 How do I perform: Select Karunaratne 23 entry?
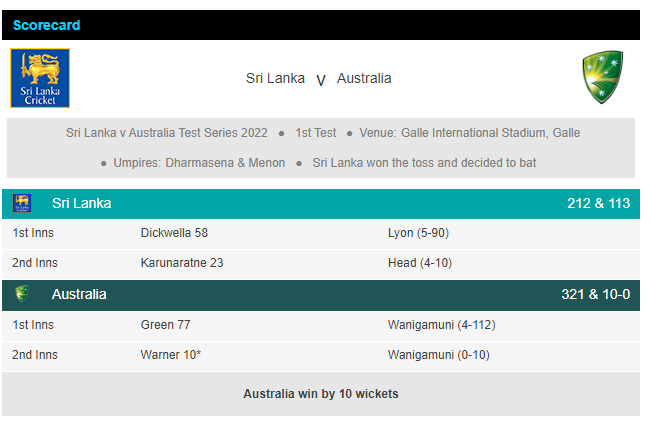182,263
